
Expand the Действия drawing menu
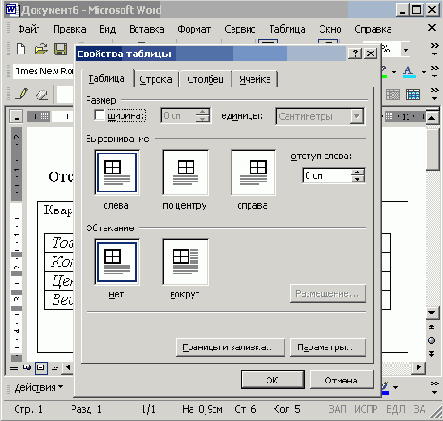(x=39, y=388)
